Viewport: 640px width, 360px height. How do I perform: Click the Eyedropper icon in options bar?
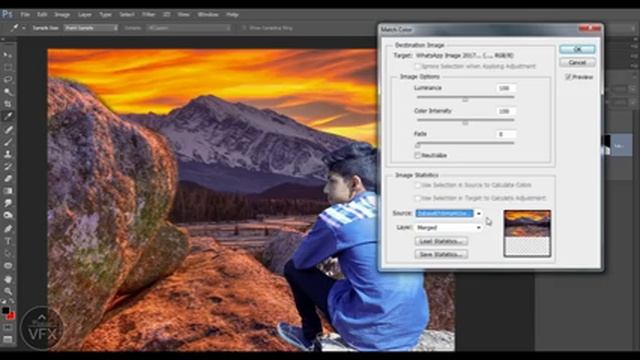coord(14,28)
